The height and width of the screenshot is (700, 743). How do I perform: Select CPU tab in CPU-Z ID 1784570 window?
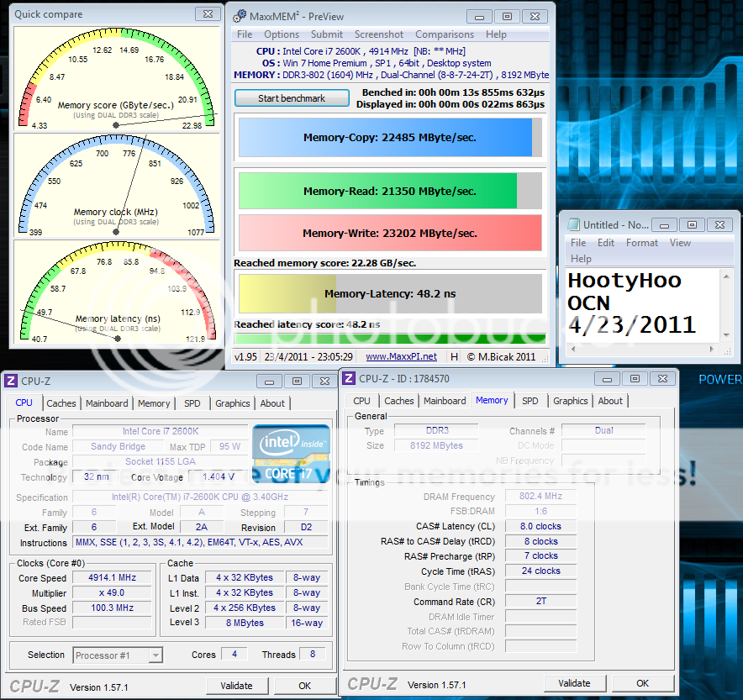point(361,401)
